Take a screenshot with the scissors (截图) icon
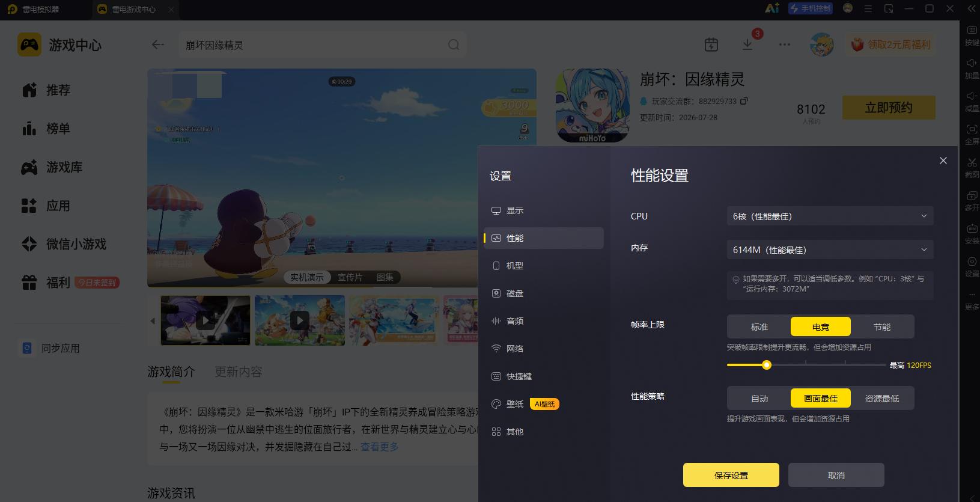Screen dimensions: 980x502 tap(972, 162)
